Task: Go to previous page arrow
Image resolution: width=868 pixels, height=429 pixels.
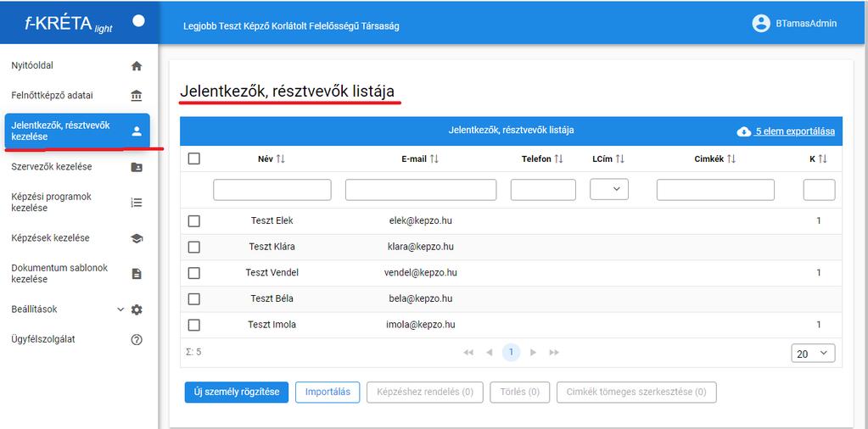Action: 489,353
